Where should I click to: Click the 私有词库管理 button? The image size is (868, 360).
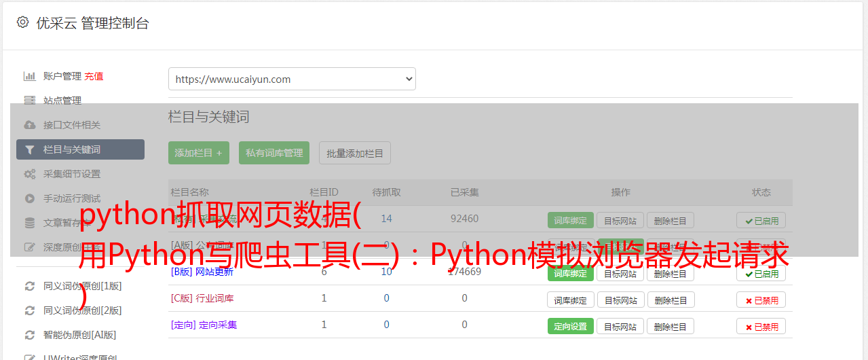tap(274, 153)
